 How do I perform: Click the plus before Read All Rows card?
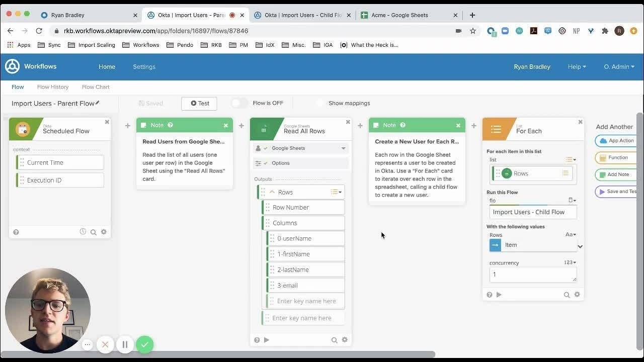(242, 126)
